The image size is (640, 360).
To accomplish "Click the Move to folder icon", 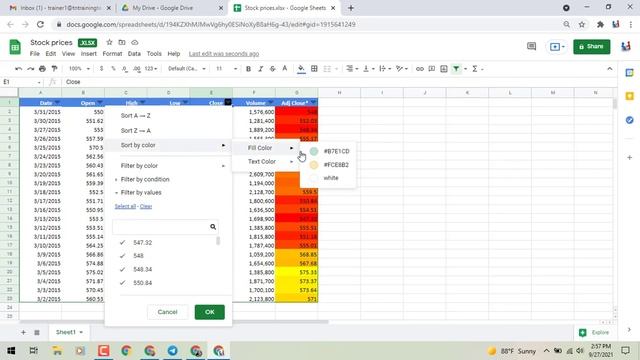I will pos(122,42).
